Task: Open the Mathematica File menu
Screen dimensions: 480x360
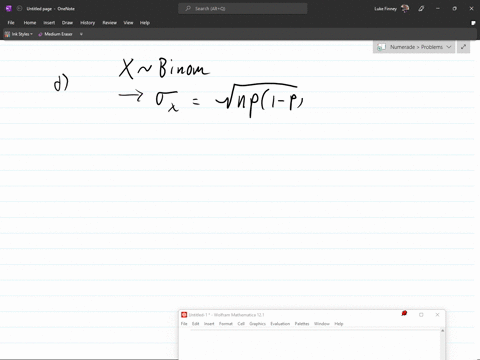Action: point(184,324)
